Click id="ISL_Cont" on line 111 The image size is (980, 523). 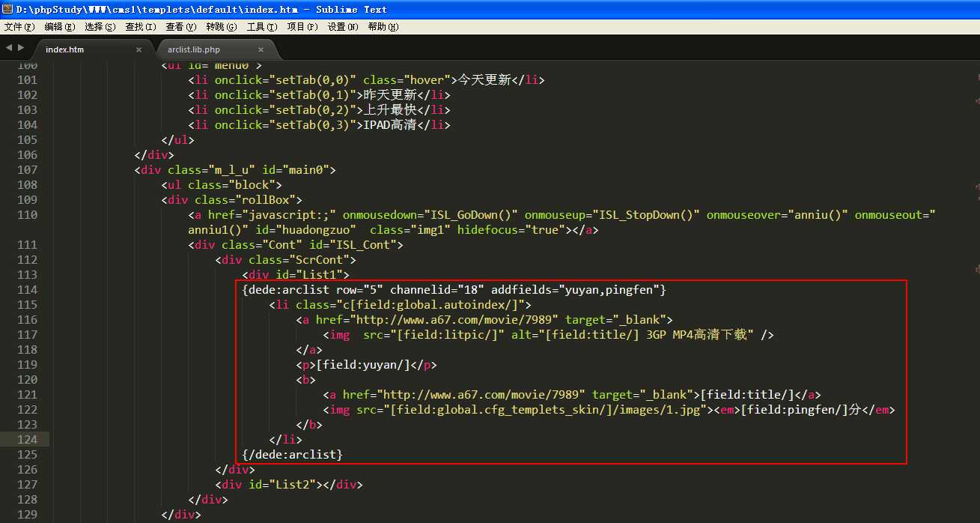353,245
